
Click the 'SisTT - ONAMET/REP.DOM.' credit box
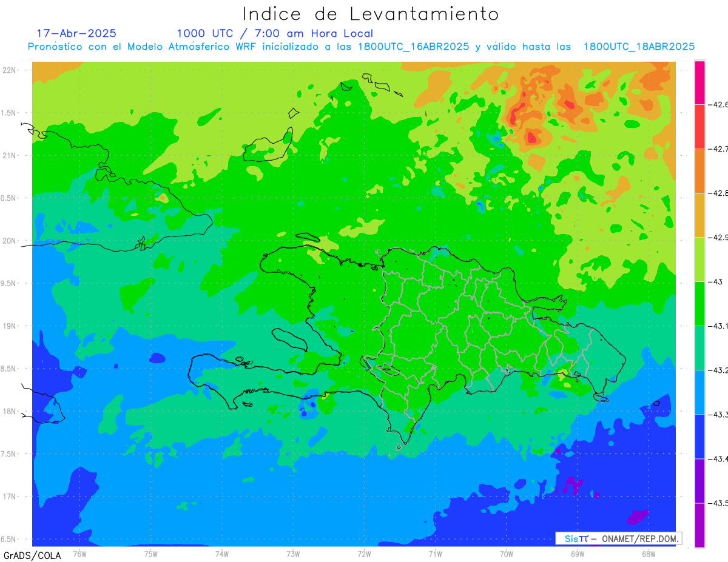pyautogui.click(x=618, y=538)
